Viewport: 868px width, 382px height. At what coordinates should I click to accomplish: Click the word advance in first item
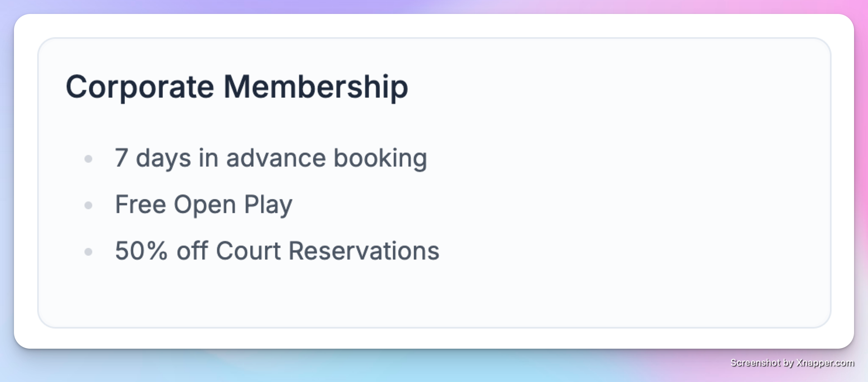click(276, 158)
